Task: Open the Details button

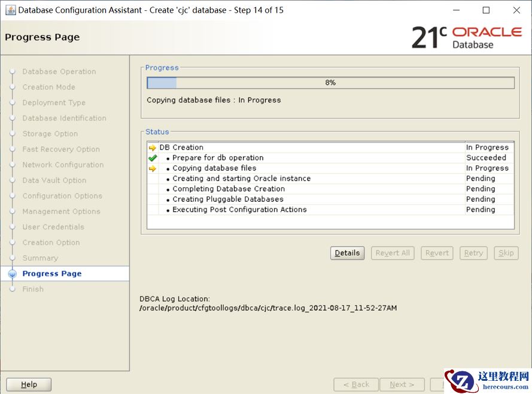Action: (347, 253)
